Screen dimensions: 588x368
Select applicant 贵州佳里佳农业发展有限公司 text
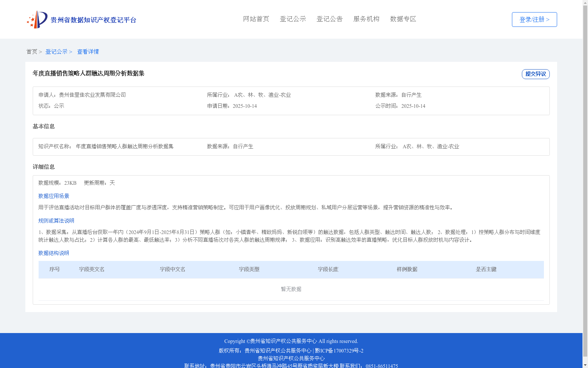(92, 95)
